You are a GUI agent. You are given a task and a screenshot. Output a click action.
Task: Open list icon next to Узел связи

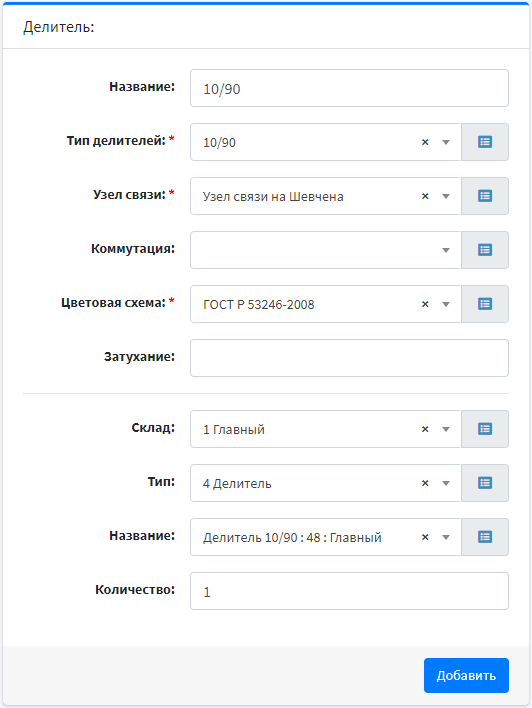pyautogui.click(x=485, y=196)
